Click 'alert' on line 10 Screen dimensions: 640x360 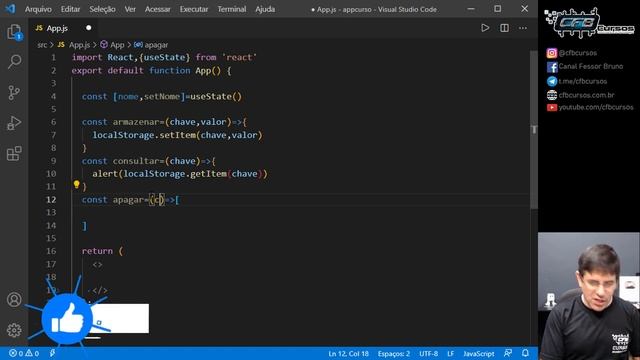105,174
